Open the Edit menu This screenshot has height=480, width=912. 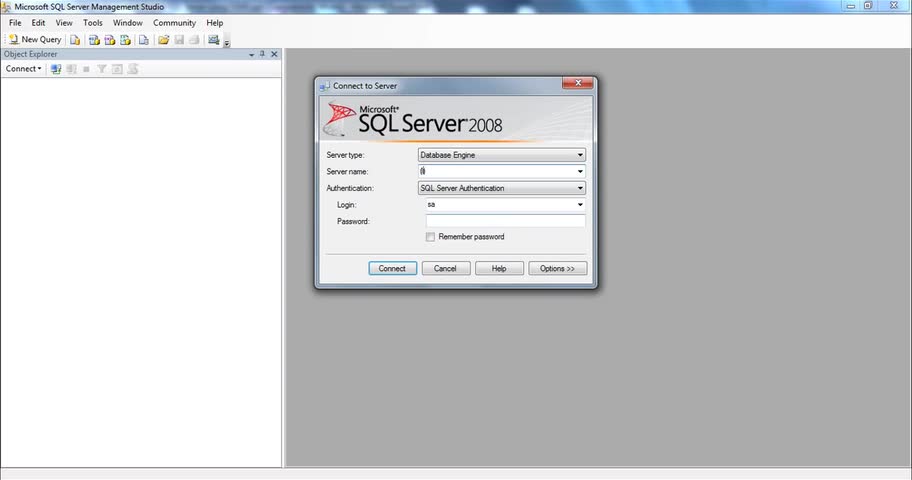click(x=38, y=23)
